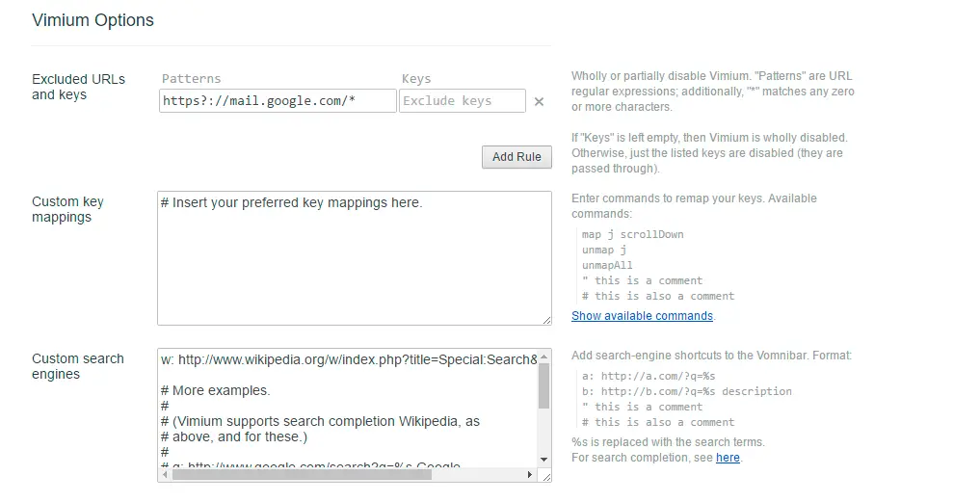Click the Vimium Options heading

[93, 20]
